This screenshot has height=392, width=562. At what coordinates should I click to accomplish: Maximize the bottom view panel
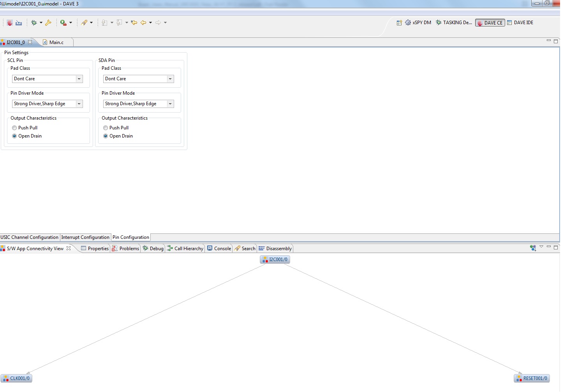pyautogui.click(x=556, y=247)
